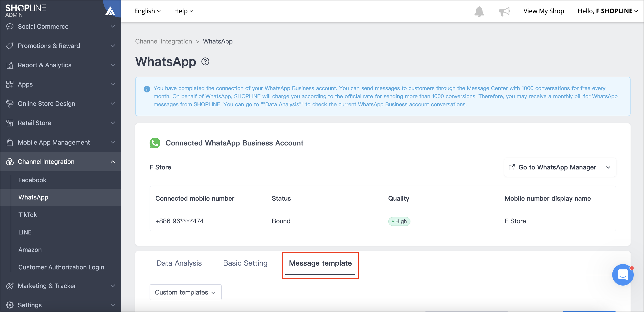Click the Connected WhatsApp Business Account heading

[234, 143]
